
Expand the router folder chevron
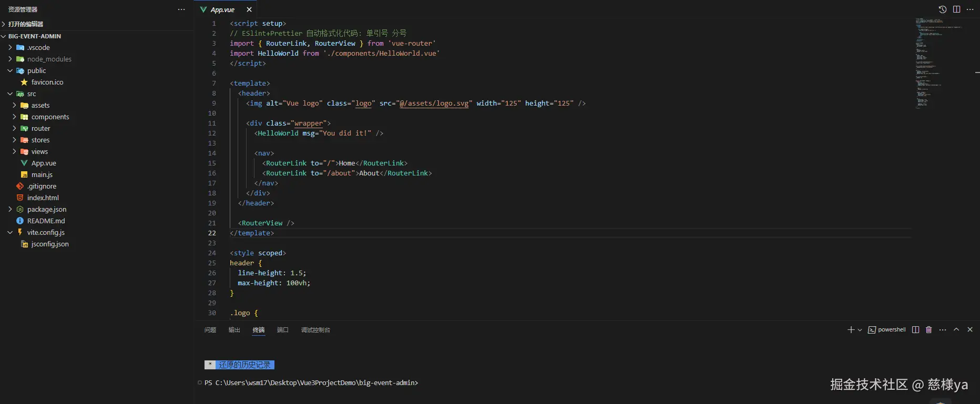14,128
